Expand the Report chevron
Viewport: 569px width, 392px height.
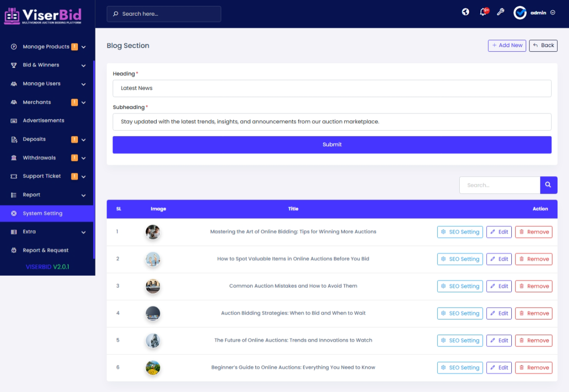pos(83,196)
